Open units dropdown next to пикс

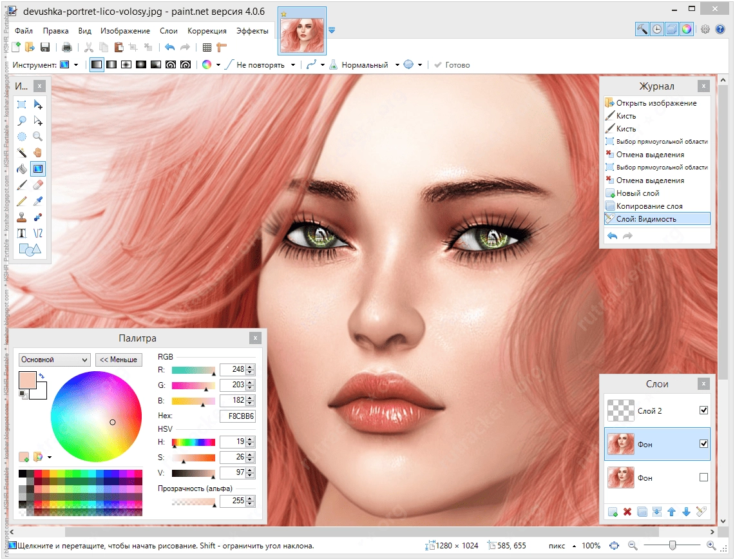click(574, 546)
